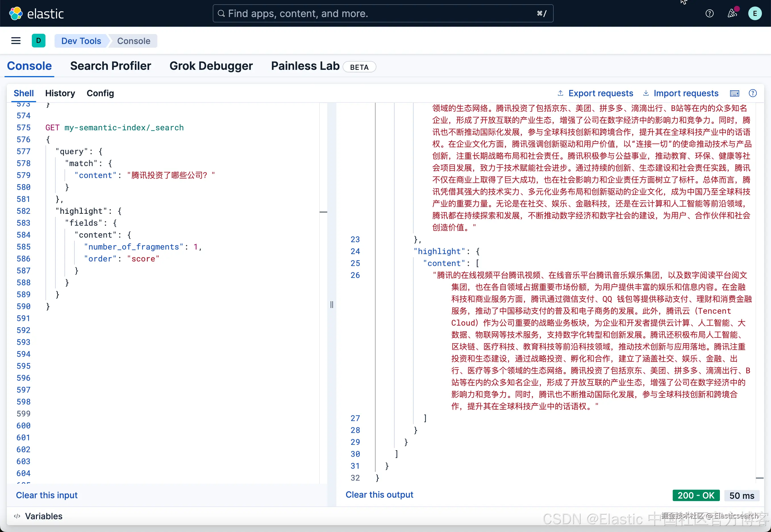This screenshot has height=532, width=771.
Task: Switch to the Search Profiler tab
Action: (x=111, y=66)
